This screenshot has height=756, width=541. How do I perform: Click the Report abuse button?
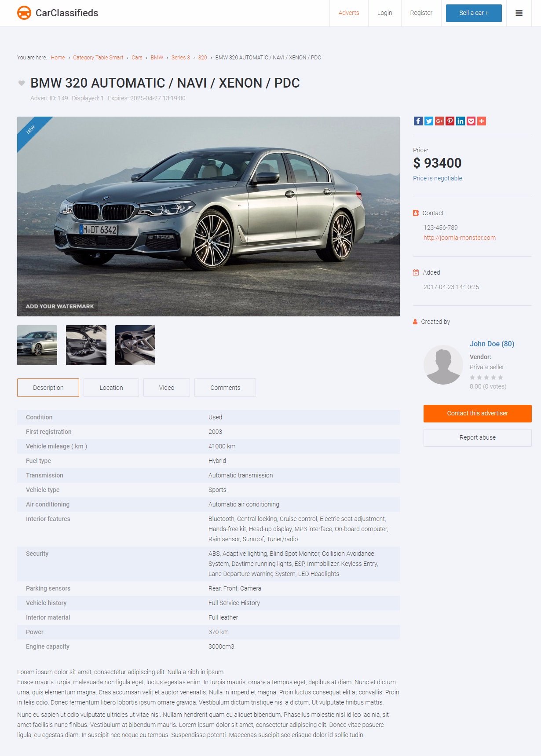point(478,438)
